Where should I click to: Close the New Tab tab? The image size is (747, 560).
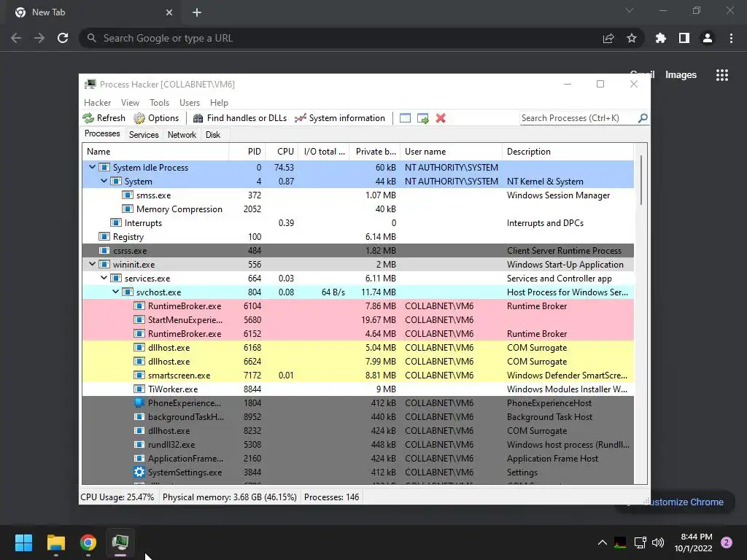[169, 12]
